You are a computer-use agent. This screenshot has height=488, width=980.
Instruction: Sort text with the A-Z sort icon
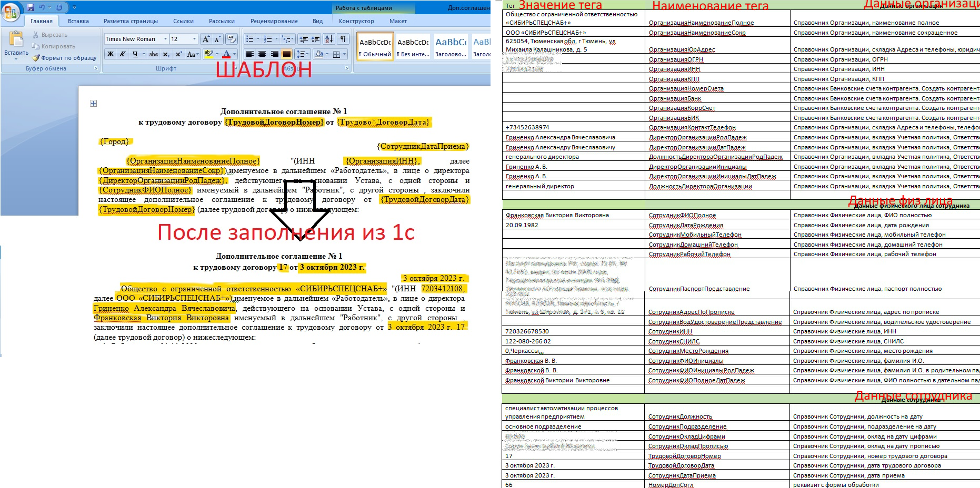pos(329,39)
